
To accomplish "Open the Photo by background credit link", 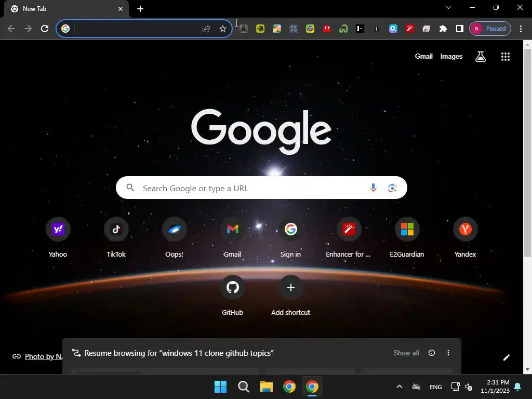I will click(x=44, y=356).
